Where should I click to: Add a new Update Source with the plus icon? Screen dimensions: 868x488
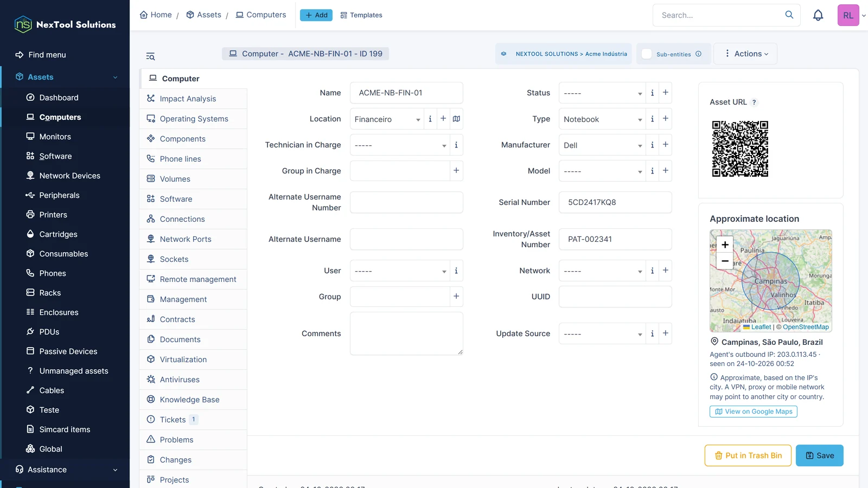click(666, 333)
